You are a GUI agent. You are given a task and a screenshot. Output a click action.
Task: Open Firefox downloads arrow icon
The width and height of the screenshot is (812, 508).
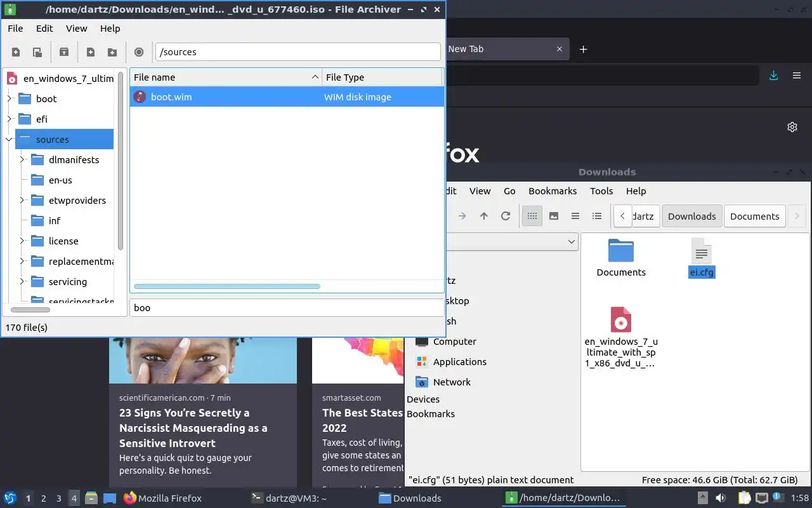(773, 76)
